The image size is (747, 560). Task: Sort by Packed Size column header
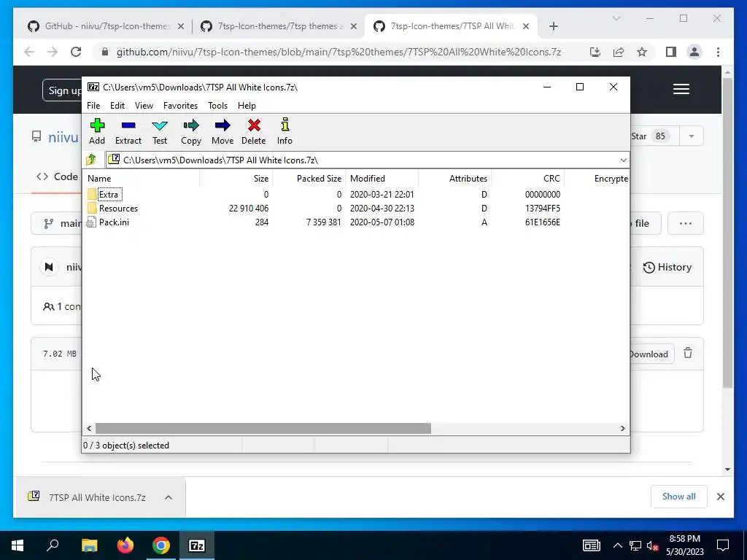point(309,179)
